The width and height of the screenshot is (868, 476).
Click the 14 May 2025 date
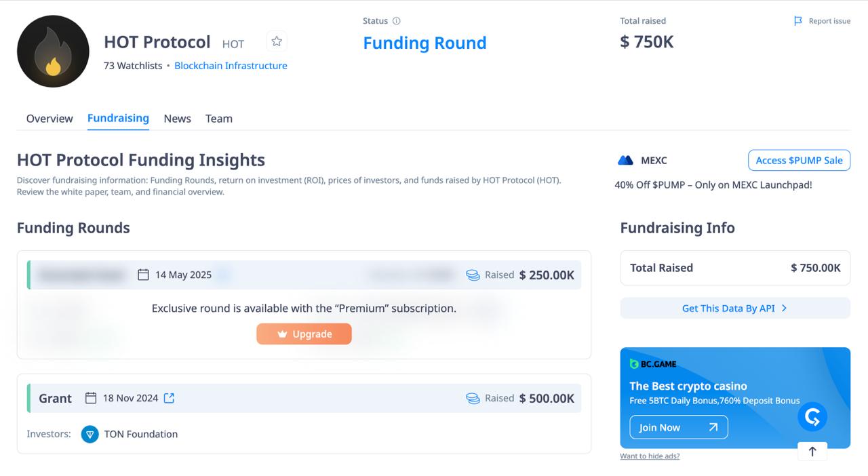coord(183,275)
